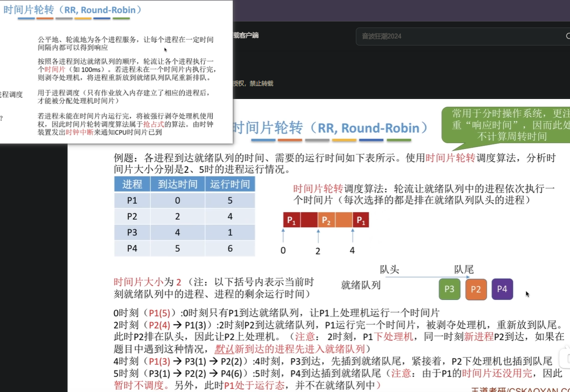Click the purple P4 block in ready queue
570x392 pixels.
coord(502,289)
